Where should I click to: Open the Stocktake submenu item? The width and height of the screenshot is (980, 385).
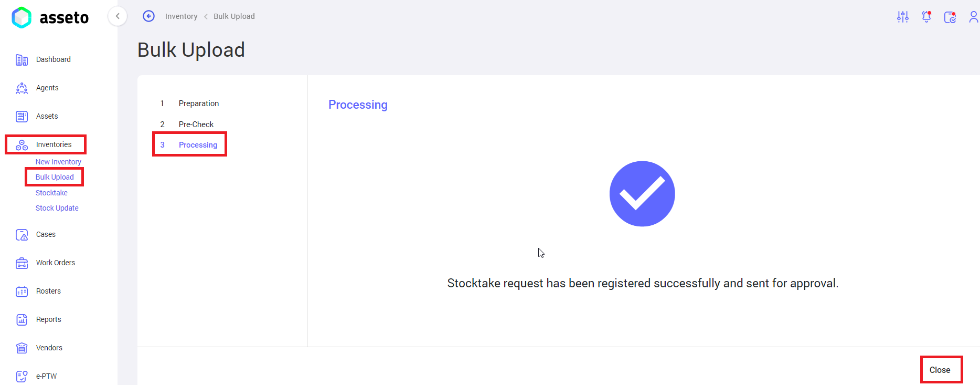point(51,193)
